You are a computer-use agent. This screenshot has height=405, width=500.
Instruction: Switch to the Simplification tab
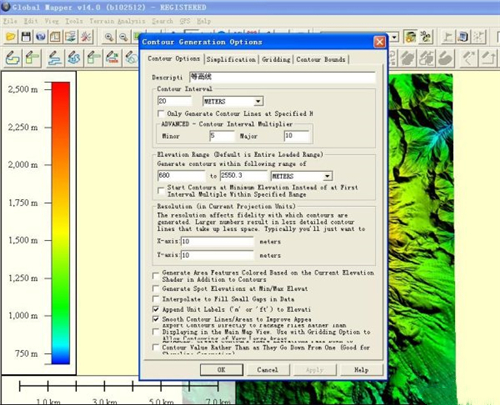point(231,59)
